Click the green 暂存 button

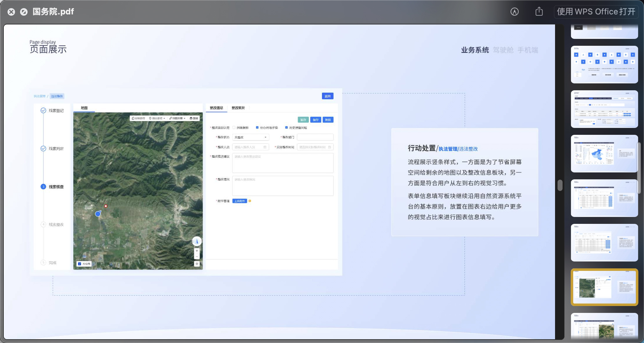[x=303, y=120]
